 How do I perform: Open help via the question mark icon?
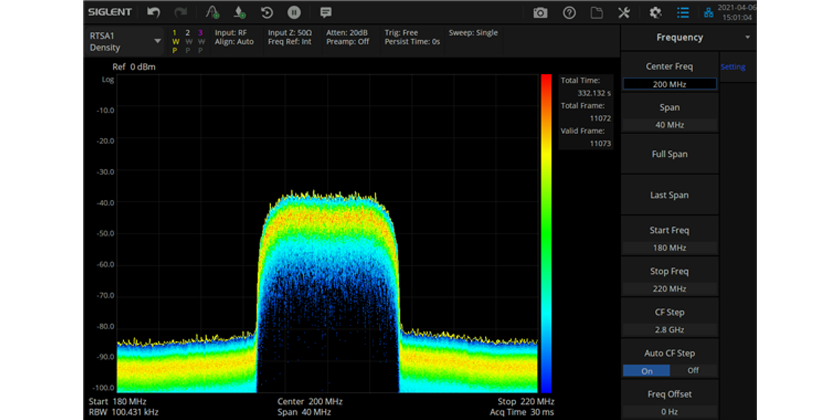coord(569,12)
